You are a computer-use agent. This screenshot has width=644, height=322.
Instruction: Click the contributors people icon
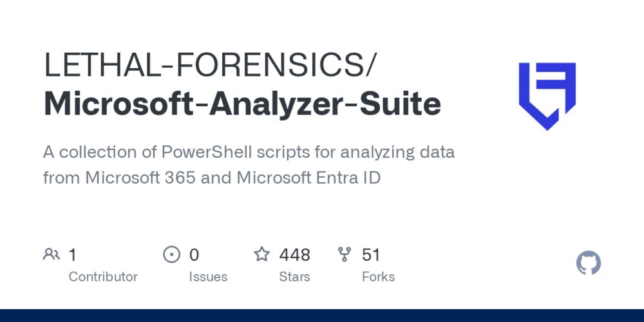[x=52, y=254]
